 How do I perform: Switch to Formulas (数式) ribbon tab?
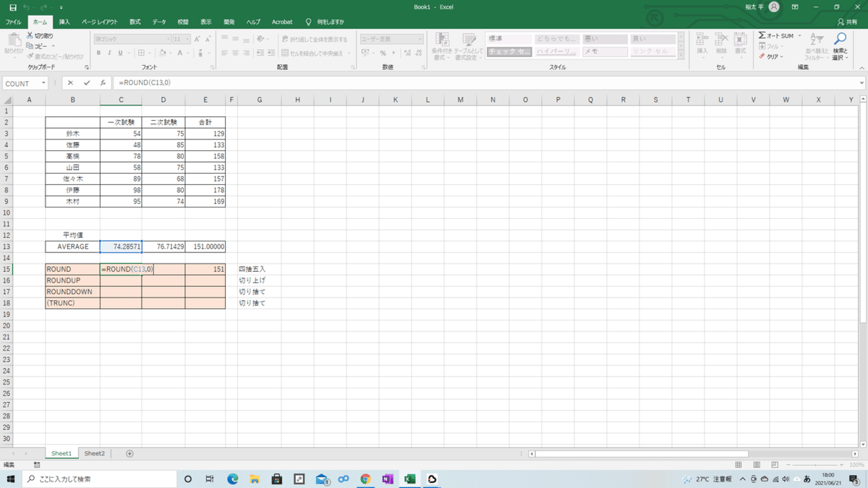pos(135,22)
